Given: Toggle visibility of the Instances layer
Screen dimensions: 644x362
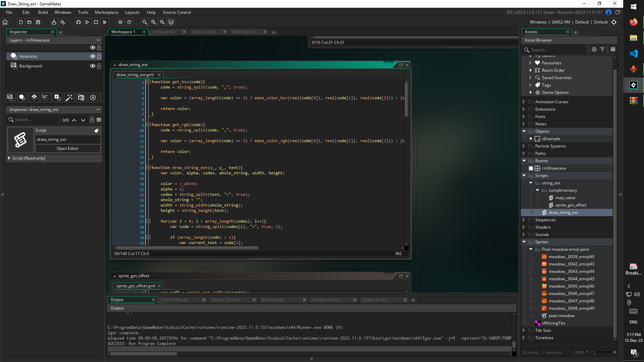Looking at the screenshot, I should click(x=93, y=56).
